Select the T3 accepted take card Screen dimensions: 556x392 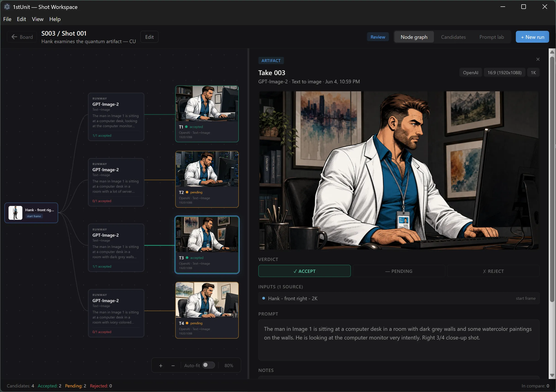tap(207, 245)
